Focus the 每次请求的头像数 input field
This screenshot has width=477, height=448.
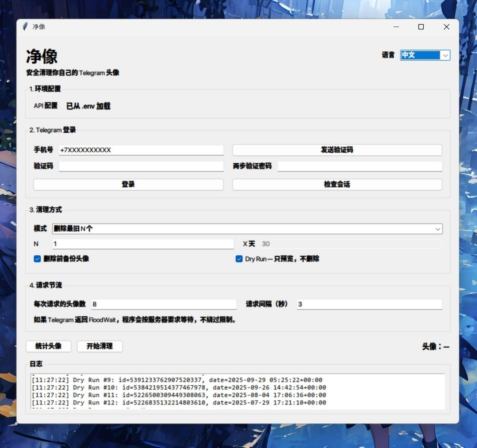164,304
